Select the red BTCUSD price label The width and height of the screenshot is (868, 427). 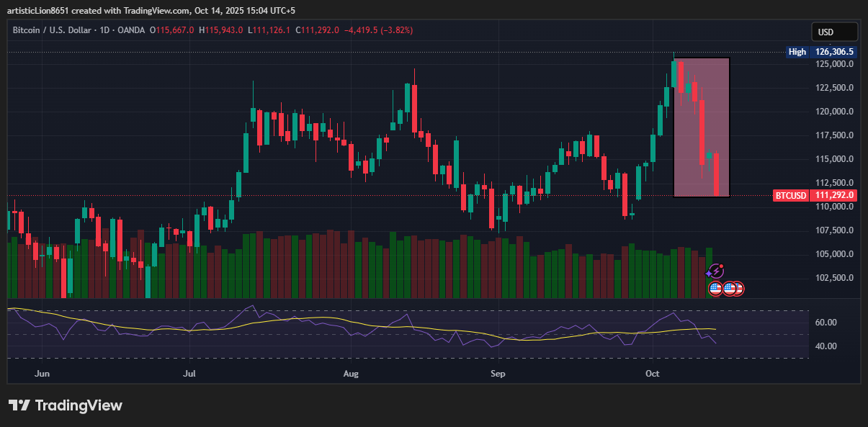point(815,195)
